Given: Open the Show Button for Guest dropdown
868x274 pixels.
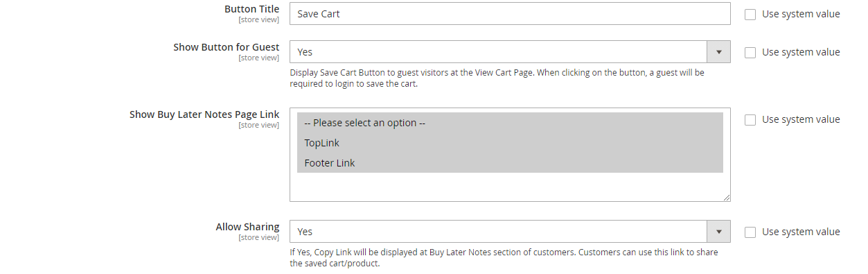Looking at the screenshot, I should [x=510, y=51].
